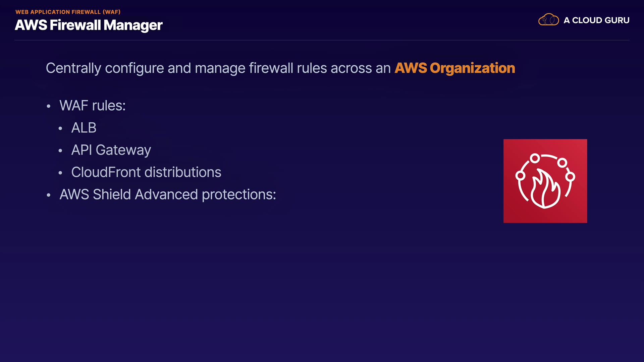Click the AWS Shield Advanced protections text
This screenshot has height=362, width=644.
[168, 194]
